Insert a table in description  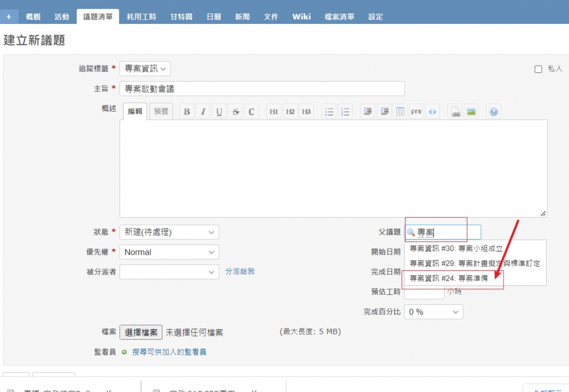(x=400, y=112)
